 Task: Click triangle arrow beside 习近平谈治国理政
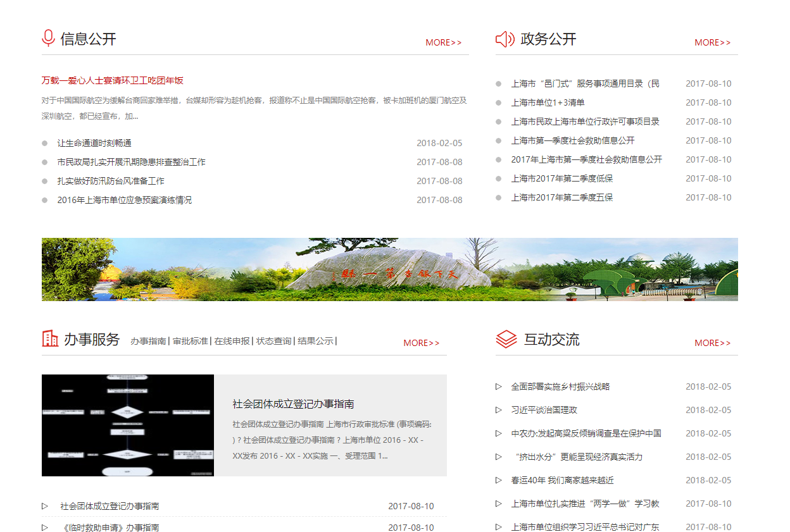click(499, 410)
